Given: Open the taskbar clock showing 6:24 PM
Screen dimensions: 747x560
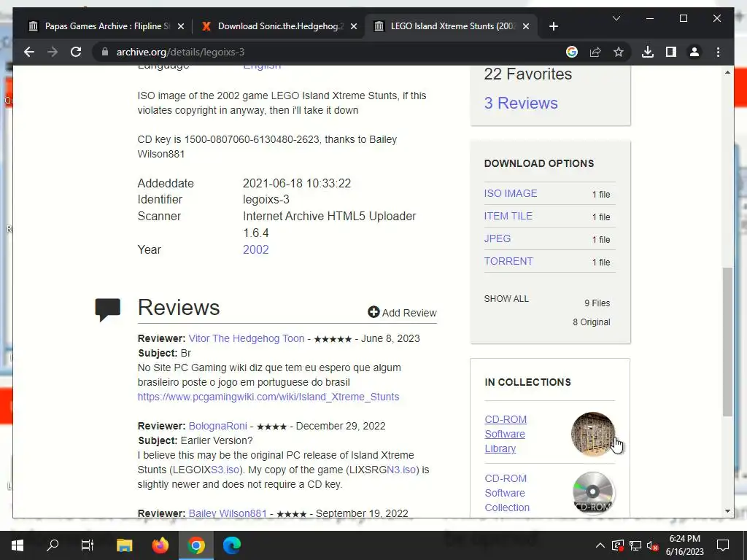Looking at the screenshot, I should [x=684, y=545].
